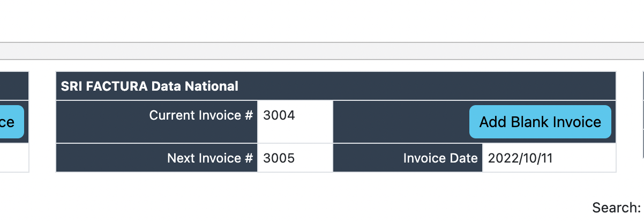The width and height of the screenshot is (644, 221).
Task: Click the white cell below the left blue button
Action: pyautogui.click(x=14, y=158)
